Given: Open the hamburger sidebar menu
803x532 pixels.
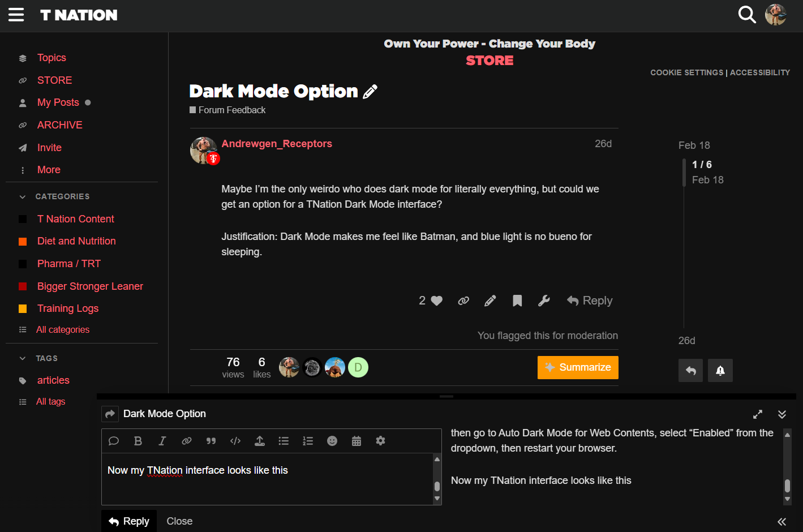Looking at the screenshot, I should pyautogui.click(x=16, y=15).
